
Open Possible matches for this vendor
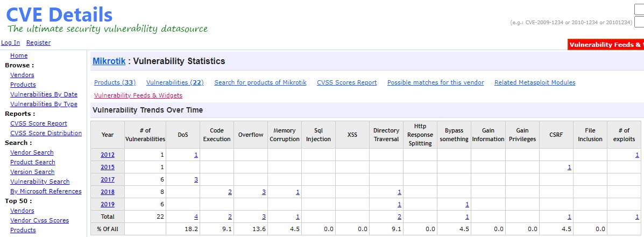(436, 82)
